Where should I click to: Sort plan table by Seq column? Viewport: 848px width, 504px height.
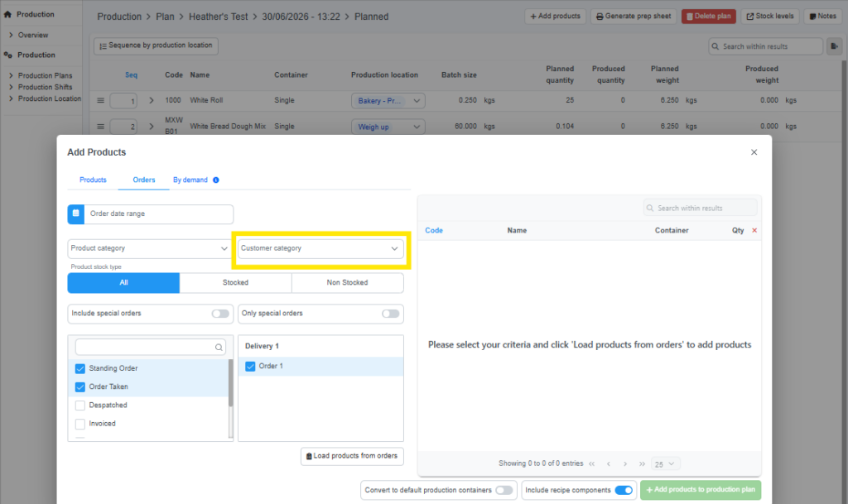click(x=132, y=75)
